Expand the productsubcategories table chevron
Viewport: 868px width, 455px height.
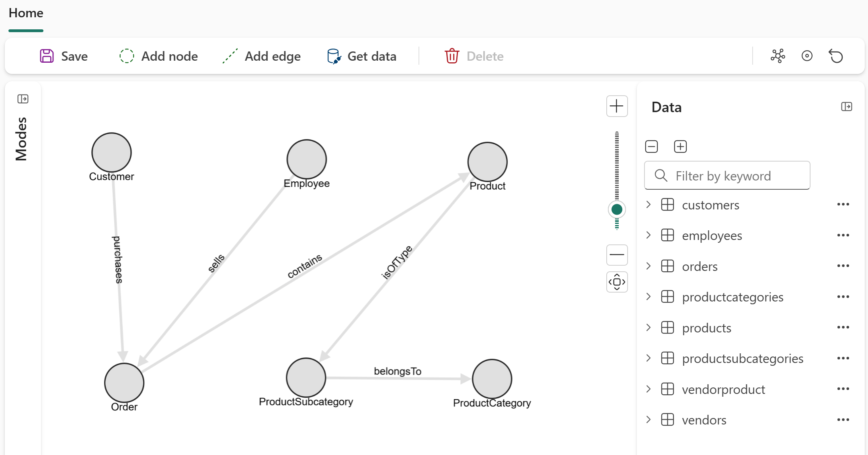648,358
